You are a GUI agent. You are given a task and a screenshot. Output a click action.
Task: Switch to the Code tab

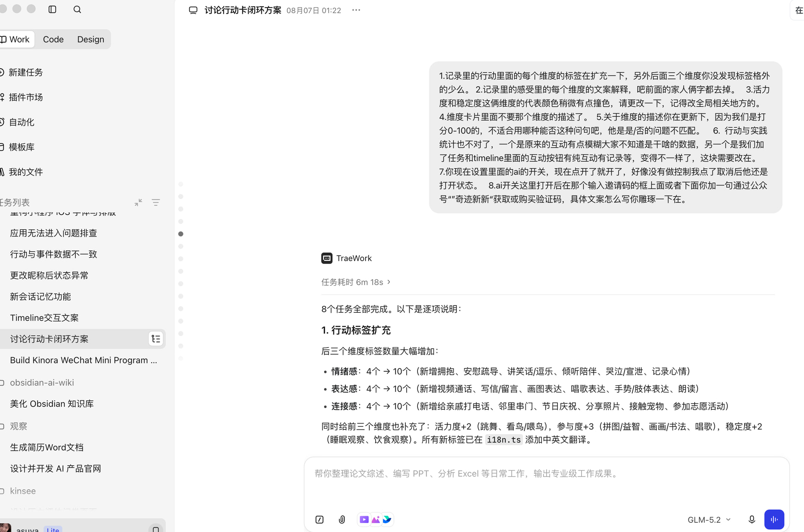(x=53, y=39)
